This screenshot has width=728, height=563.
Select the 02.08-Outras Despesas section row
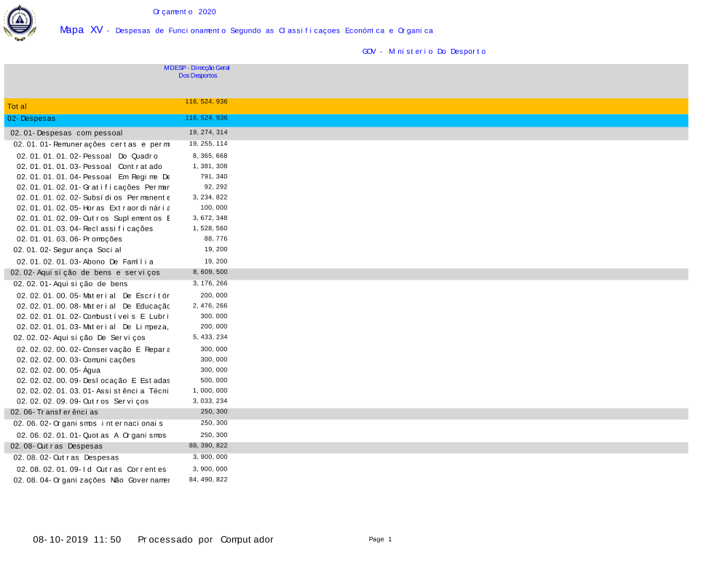(x=57, y=446)
